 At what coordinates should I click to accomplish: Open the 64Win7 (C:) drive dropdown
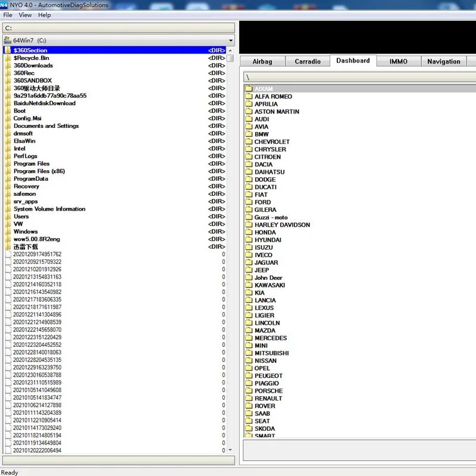(230, 40)
